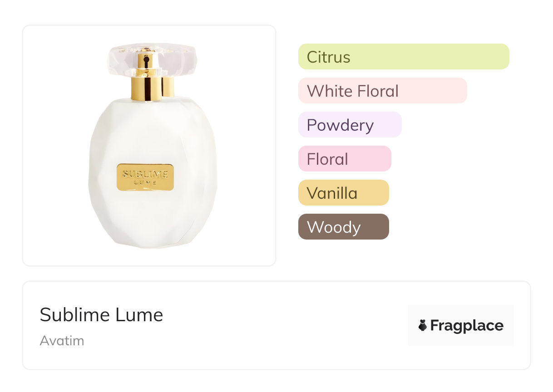This screenshot has height=392, width=553.
Task: Click the small engraved LUME word on the plate
Action: tap(145, 182)
